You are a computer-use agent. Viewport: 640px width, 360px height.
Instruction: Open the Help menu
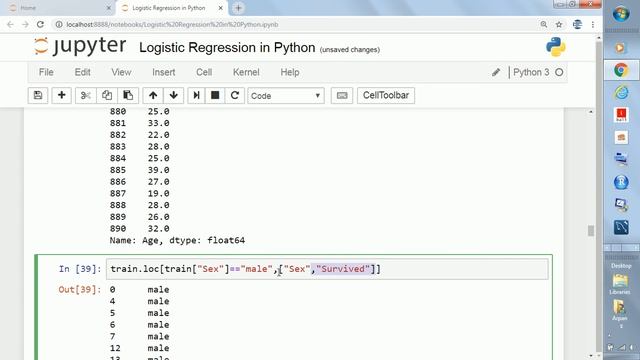290,72
